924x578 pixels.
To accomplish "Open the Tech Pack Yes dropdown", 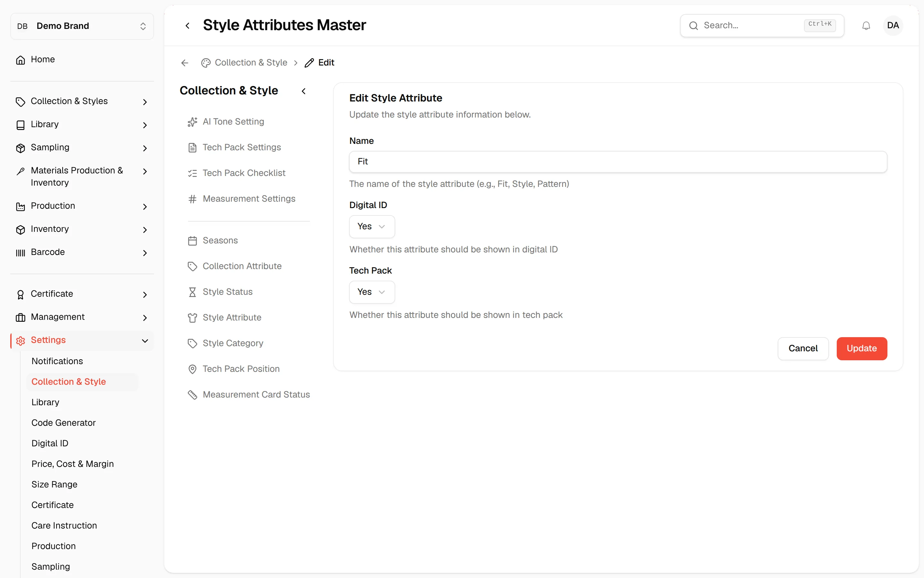I will [x=372, y=292].
